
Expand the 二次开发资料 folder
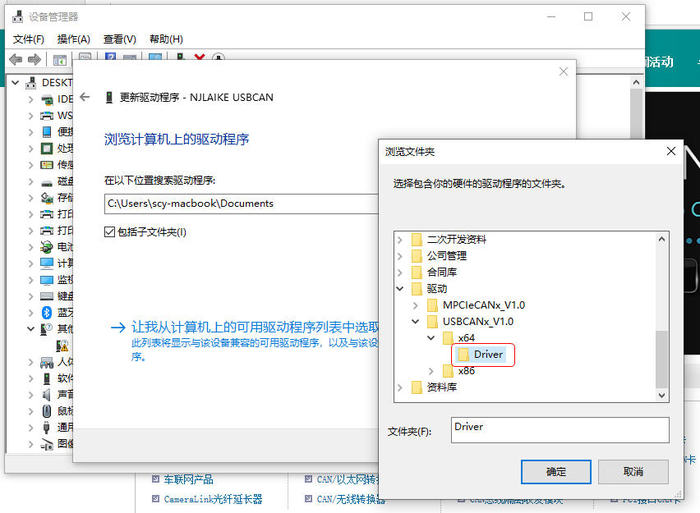(x=400, y=240)
